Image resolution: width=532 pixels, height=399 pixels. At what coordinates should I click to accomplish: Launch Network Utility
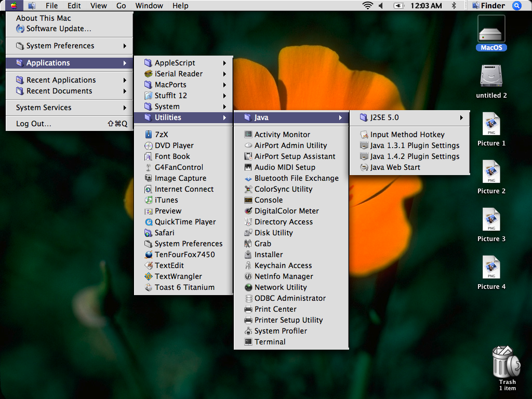click(x=291, y=287)
